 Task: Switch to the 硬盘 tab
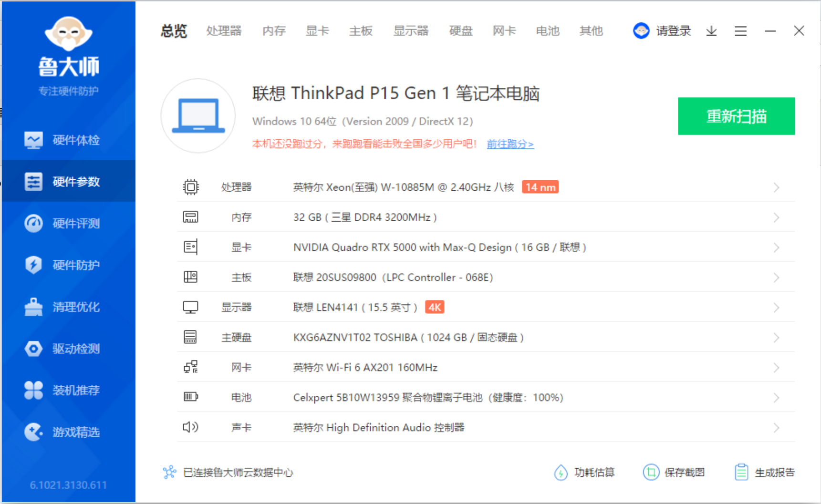461,31
